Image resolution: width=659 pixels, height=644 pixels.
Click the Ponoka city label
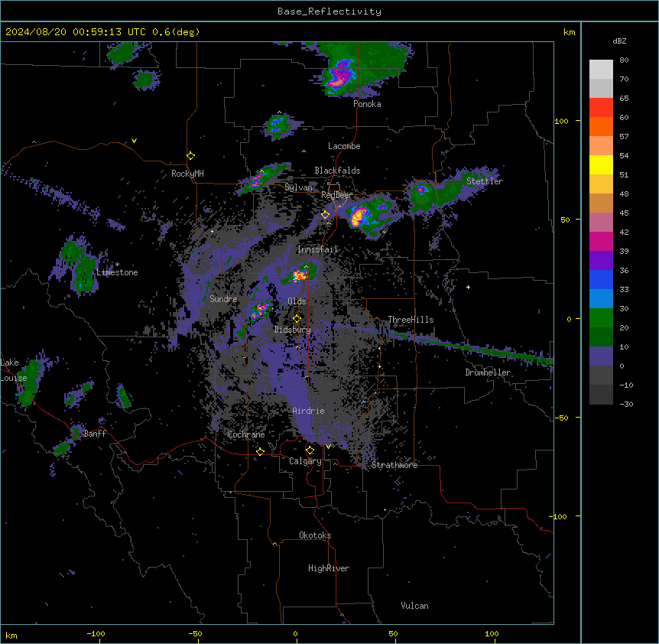click(367, 104)
